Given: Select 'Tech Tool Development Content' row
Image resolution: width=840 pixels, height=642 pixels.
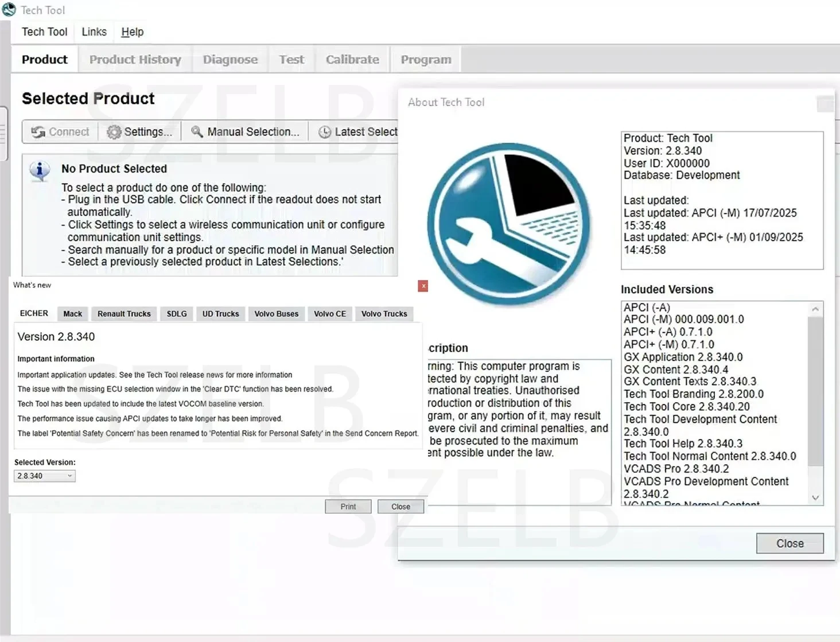Looking at the screenshot, I should (701, 425).
